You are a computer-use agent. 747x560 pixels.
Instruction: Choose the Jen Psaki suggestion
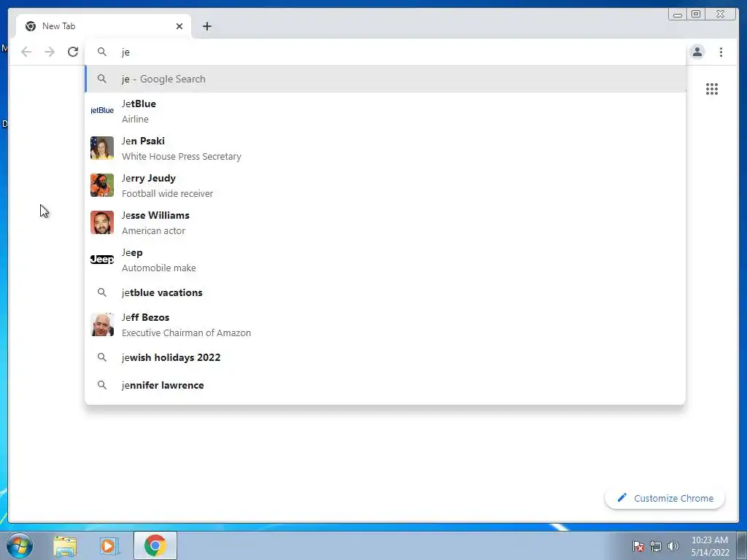385,148
